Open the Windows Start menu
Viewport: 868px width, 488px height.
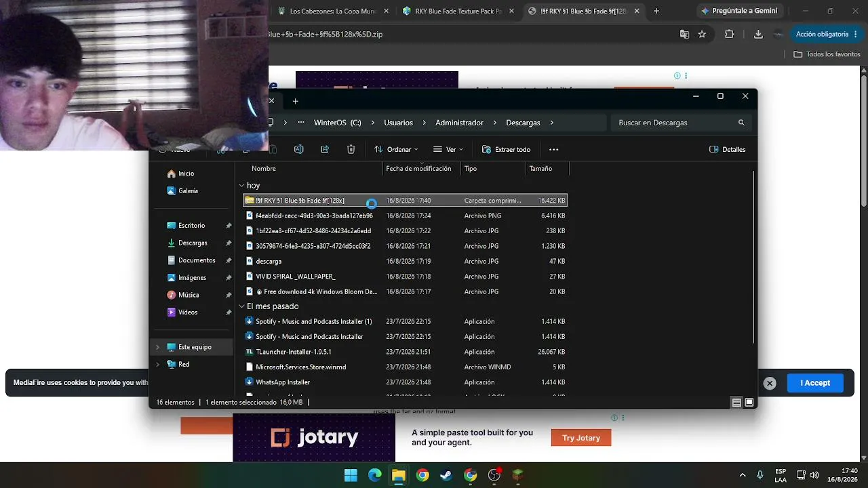click(x=351, y=475)
